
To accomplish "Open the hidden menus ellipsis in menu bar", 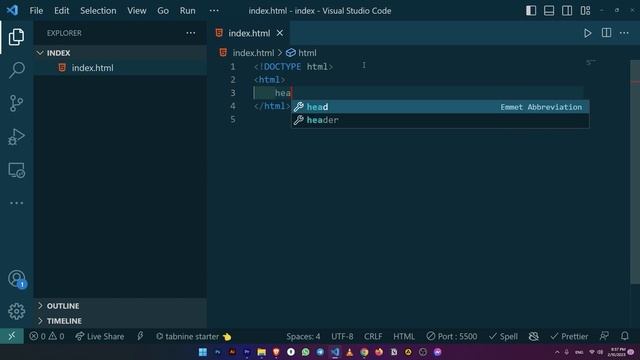I will click(x=214, y=11).
